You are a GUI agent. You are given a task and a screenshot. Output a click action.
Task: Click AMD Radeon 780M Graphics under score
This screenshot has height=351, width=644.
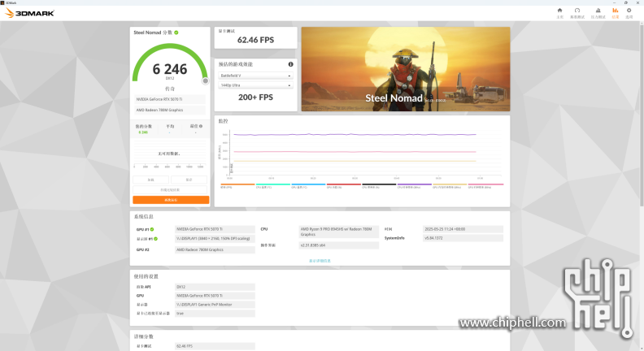[x=170, y=110]
